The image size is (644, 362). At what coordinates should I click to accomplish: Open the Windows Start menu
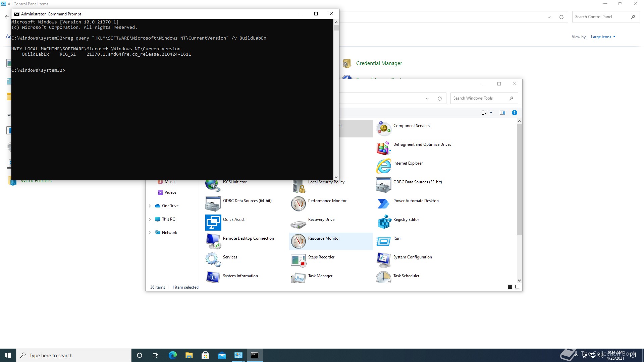[x=8, y=355]
